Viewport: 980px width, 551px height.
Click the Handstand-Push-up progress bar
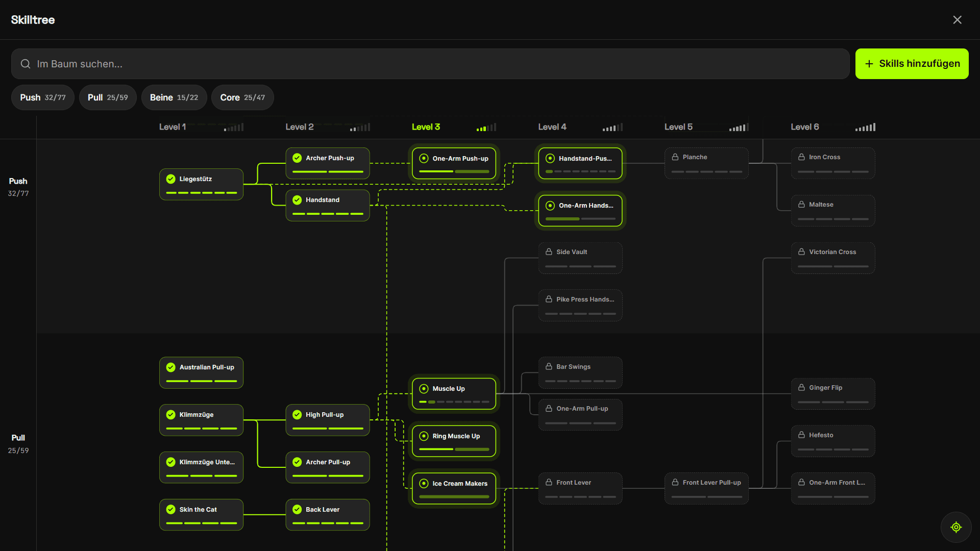tap(580, 171)
